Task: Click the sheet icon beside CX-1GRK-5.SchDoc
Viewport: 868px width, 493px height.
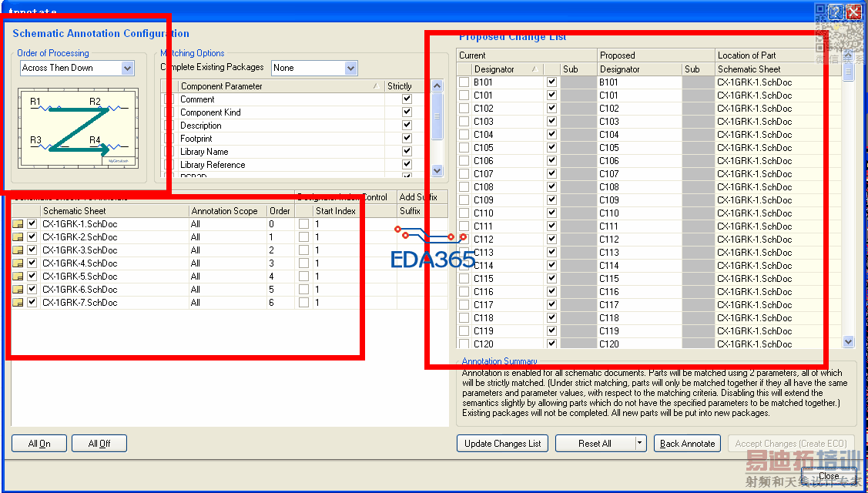Action: 18,277
